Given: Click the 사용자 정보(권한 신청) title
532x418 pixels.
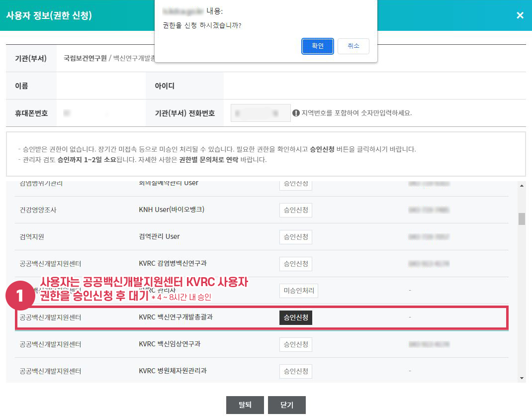Looking at the screenshot, I should click(49, 15).
